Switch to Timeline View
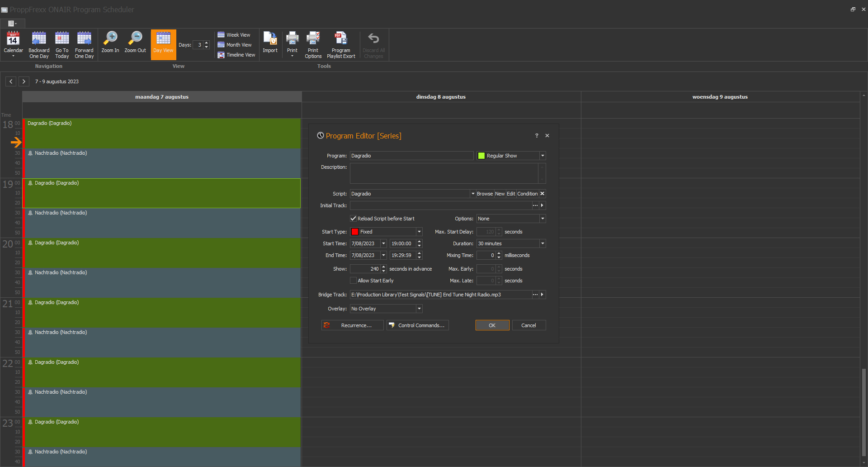868x467 pixels. pos(236,55)
